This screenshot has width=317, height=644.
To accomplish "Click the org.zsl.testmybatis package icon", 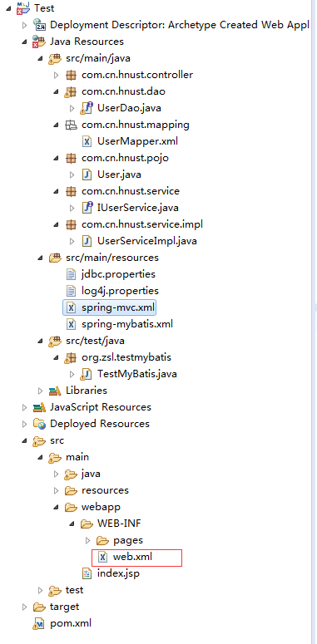I will (71, 358).
